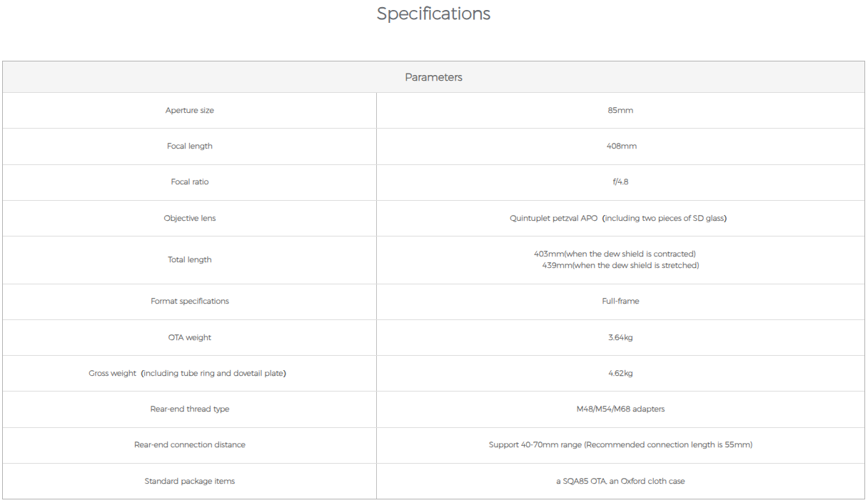Click the Parameters table header
868x503 pixels.
point(433,77)
